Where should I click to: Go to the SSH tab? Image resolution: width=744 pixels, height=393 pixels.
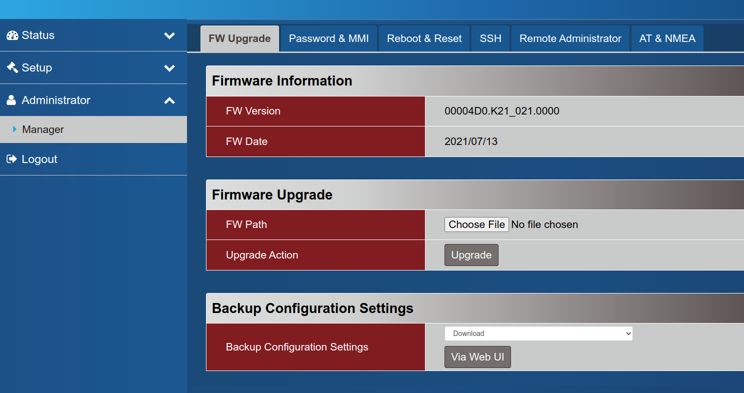(x=491, y=38)
